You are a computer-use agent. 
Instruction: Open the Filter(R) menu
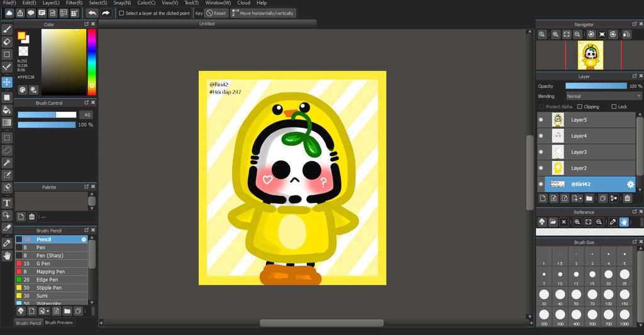tap(74, 3)
